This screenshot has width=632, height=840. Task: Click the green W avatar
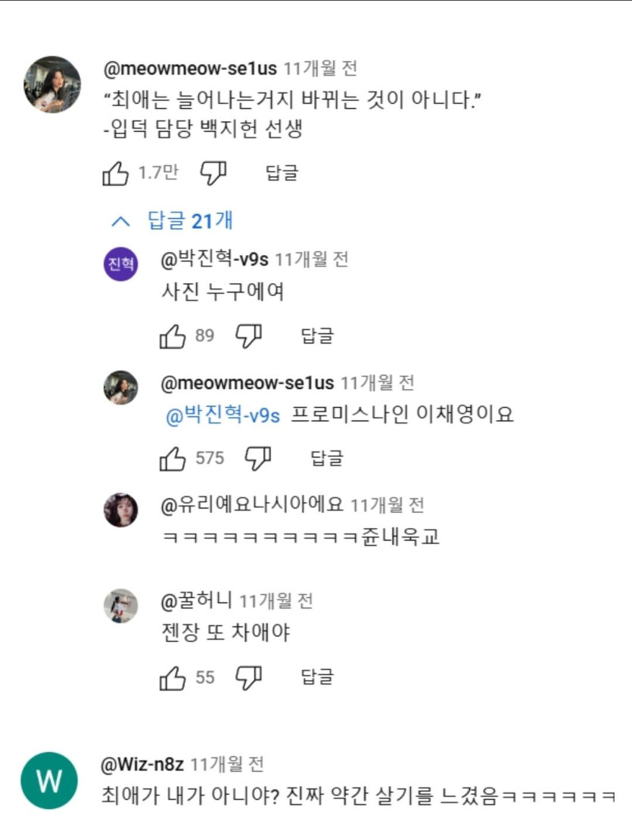[x=49, y=780]
